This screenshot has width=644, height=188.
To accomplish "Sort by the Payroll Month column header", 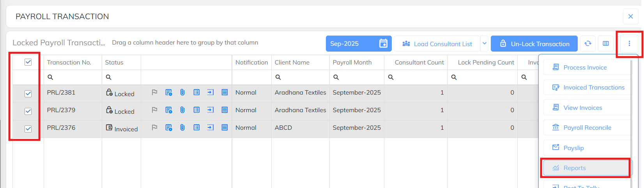I will pyautogui.click(x=352, y=63).
